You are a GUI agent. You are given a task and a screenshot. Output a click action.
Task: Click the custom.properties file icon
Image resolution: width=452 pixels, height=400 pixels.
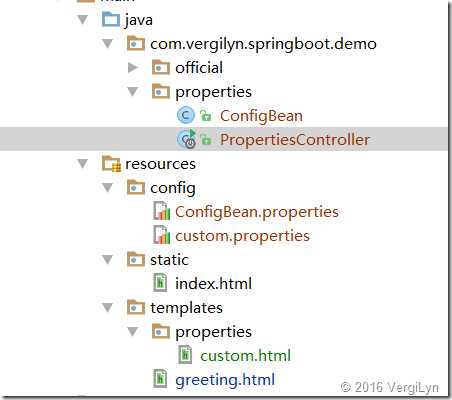click(x=161, y=235)
